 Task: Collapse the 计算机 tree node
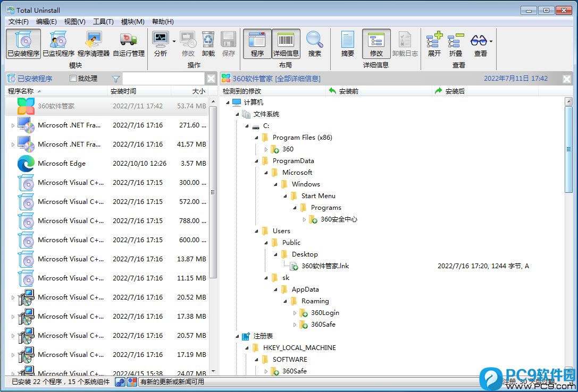tap(228, 103)
